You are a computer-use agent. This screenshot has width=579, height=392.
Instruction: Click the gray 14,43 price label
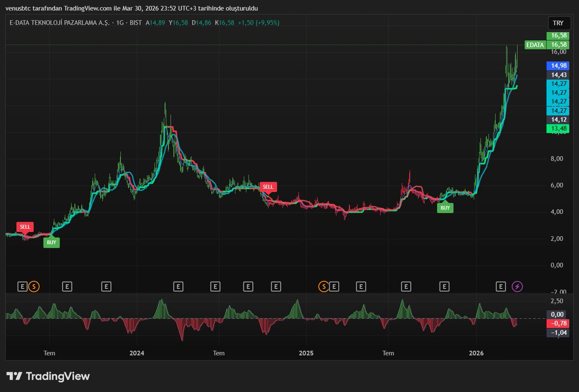pyautogui.click(x=558, y=75)
